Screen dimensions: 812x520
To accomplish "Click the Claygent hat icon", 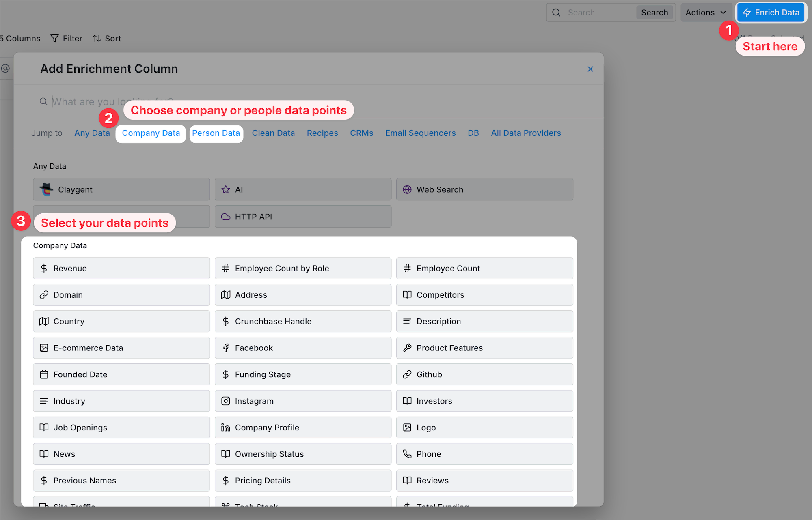I will click(x=46, y=189).
